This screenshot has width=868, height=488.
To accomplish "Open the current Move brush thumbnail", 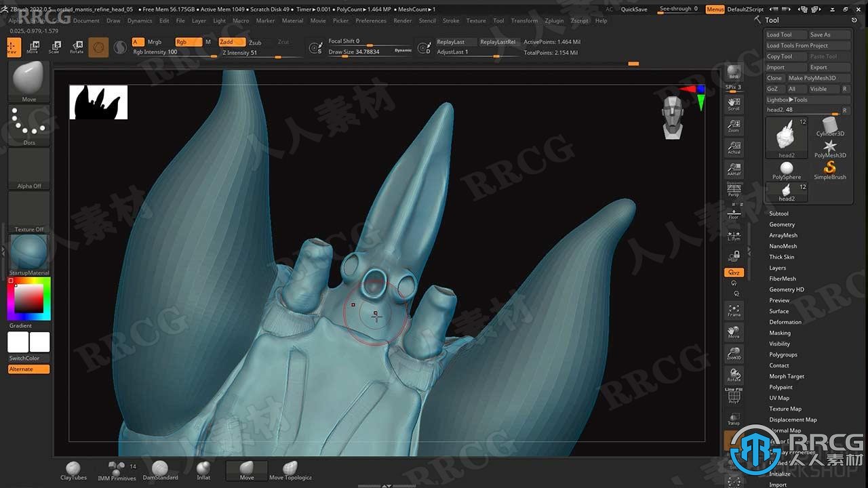I will coord(29,82).
